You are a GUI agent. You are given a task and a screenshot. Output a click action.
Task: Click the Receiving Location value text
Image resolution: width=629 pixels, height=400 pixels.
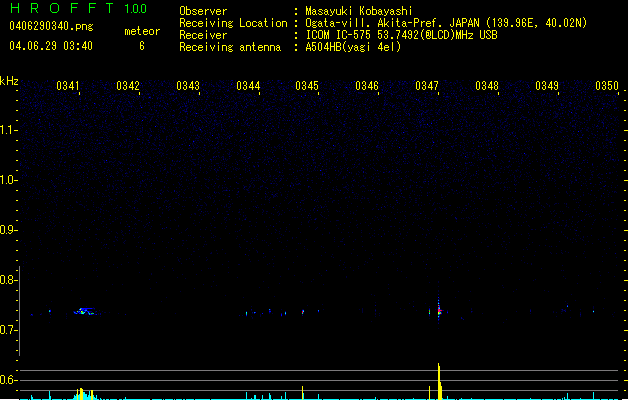[446, 23]
